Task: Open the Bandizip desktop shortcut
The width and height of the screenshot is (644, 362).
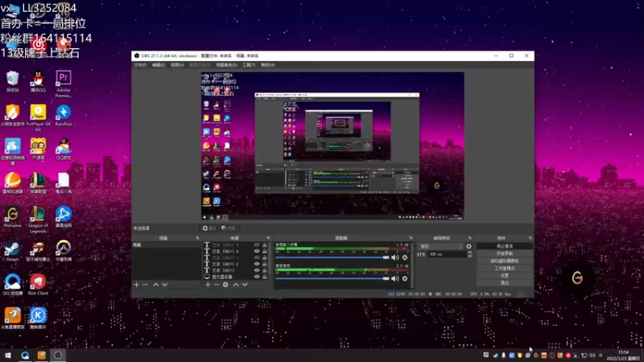Action: (64, 115)
